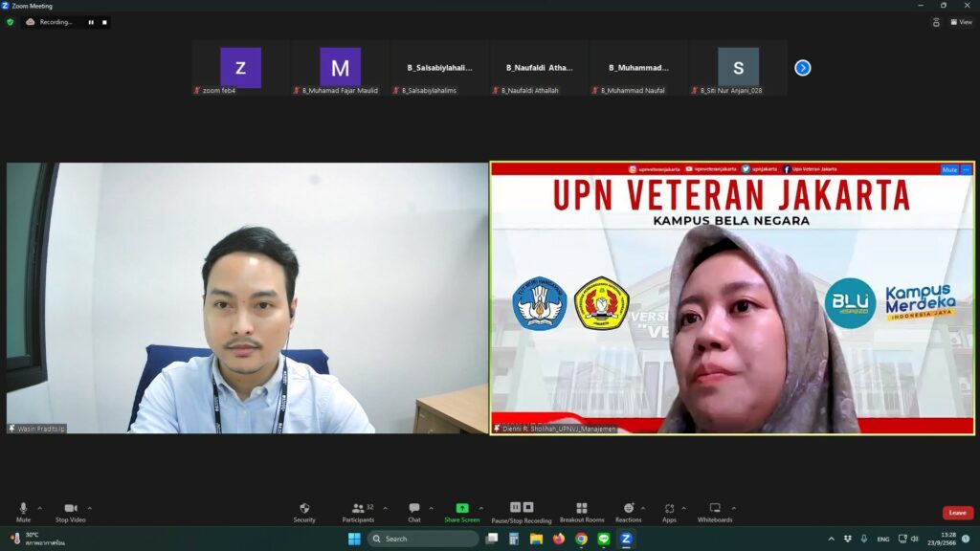Screen dimensions: 980x551
Task: Mute the microphone in Zoom toolbar
Action: coord(23,513)
